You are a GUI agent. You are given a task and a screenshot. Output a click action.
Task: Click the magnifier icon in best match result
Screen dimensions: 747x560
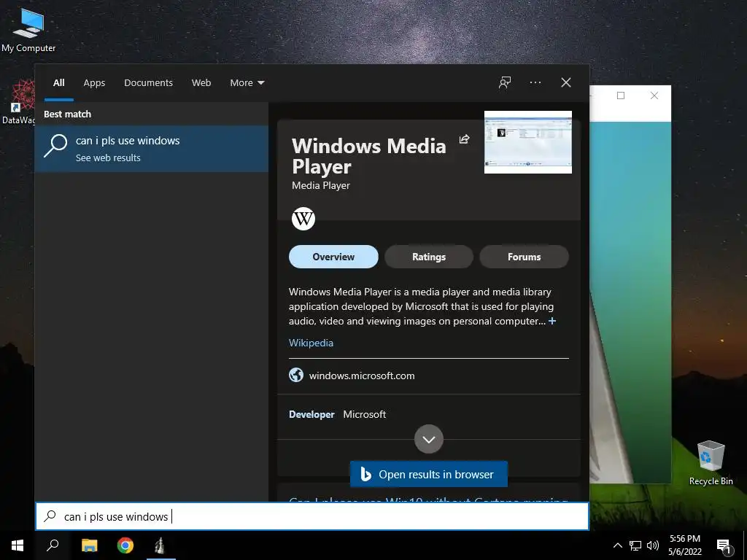pyautogui.click(x=55, y=145)
